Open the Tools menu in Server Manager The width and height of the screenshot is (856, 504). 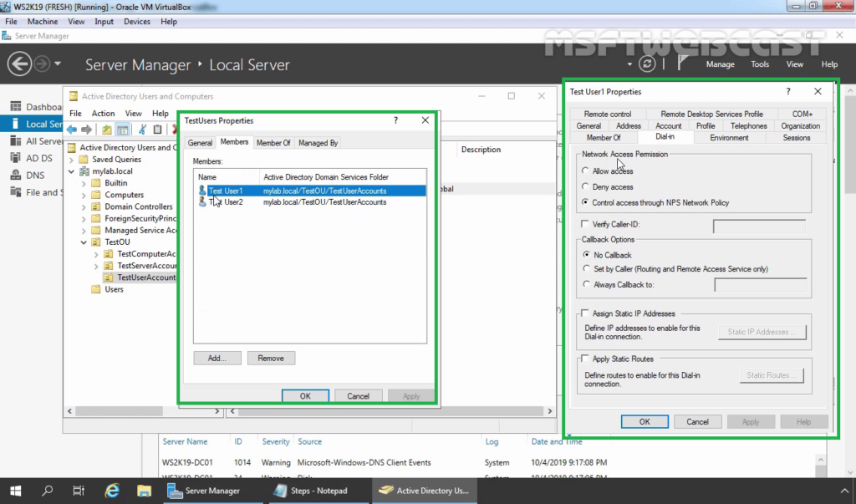(759, 64)
